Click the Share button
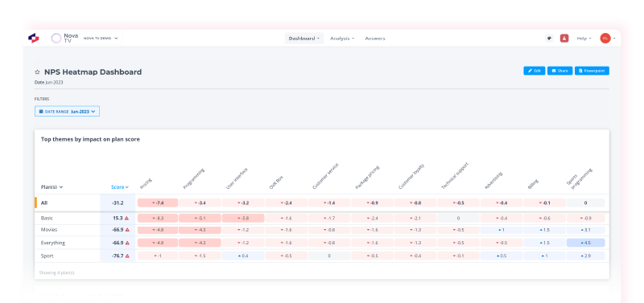 click(x=559, y=71)
